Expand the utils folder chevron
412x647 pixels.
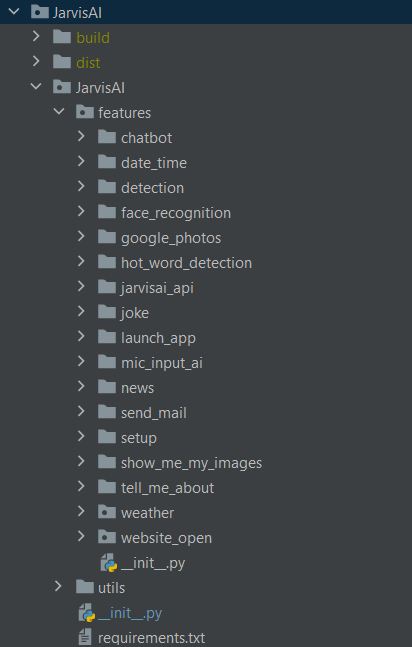click(58, 586)
